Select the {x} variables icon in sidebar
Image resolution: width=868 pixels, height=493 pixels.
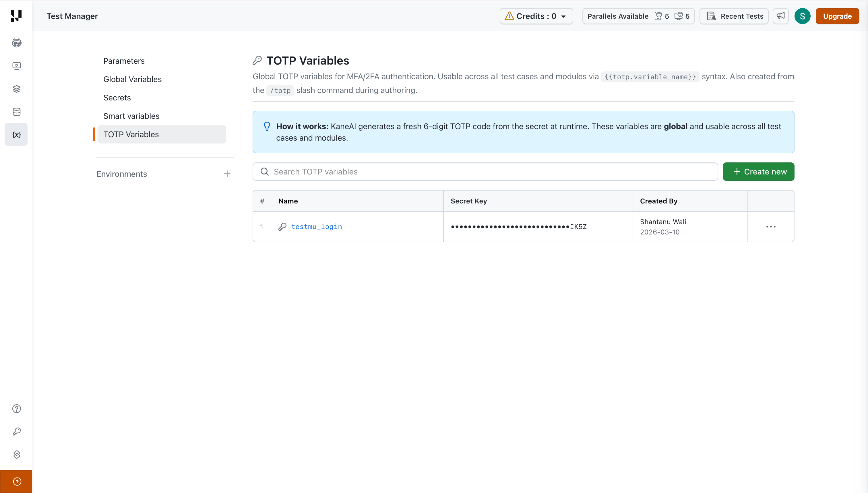point(16,134)
